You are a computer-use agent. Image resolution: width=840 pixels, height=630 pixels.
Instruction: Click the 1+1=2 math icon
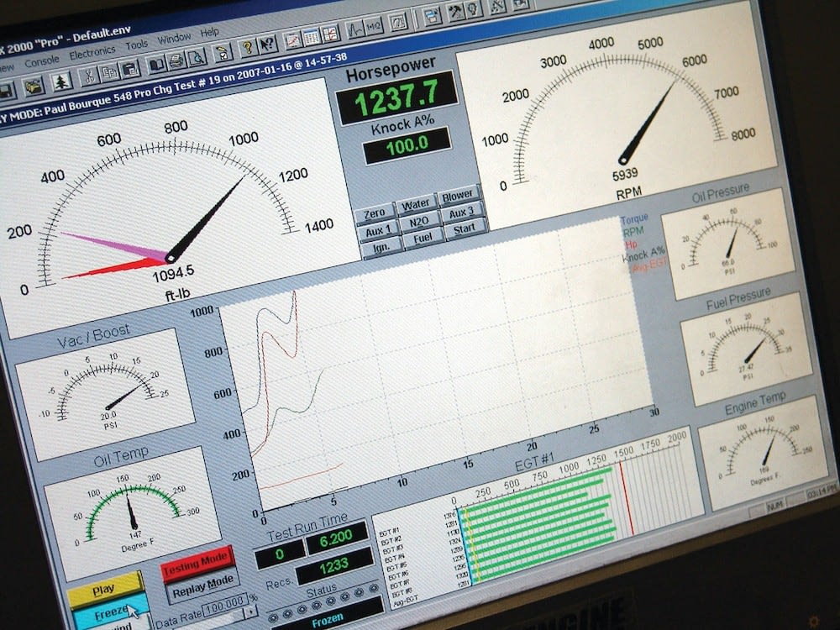[x=374, y=26]
